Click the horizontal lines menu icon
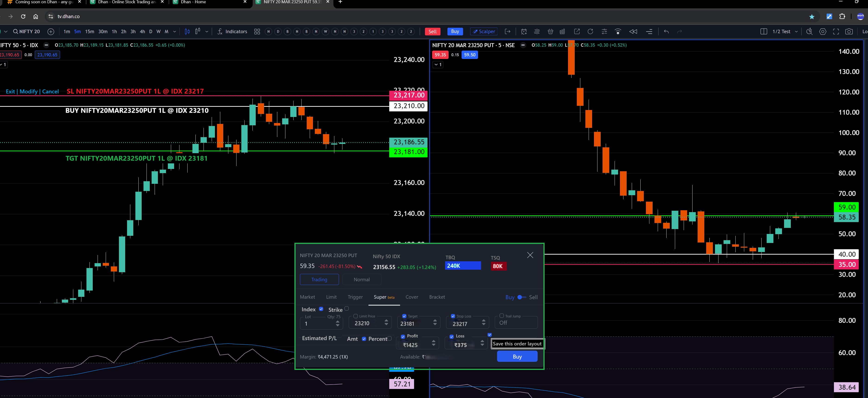This screenshot has height=398, width=868. [649, 31]
